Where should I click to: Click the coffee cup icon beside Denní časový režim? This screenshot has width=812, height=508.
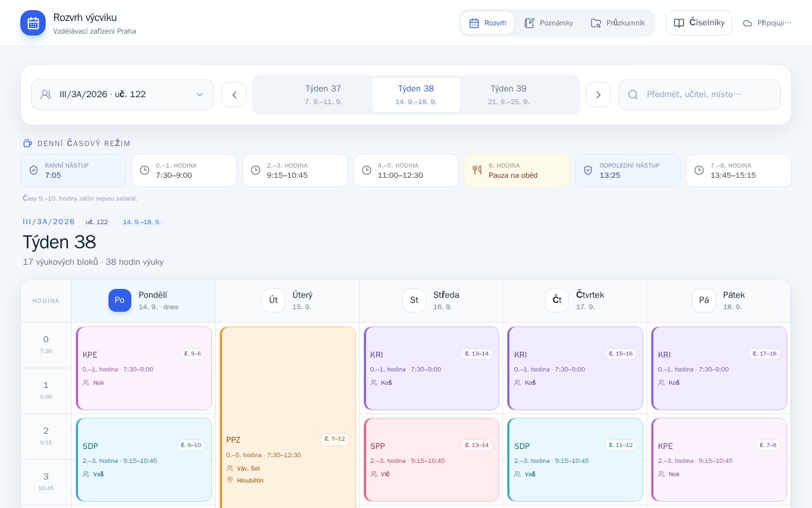click(27, 143)
